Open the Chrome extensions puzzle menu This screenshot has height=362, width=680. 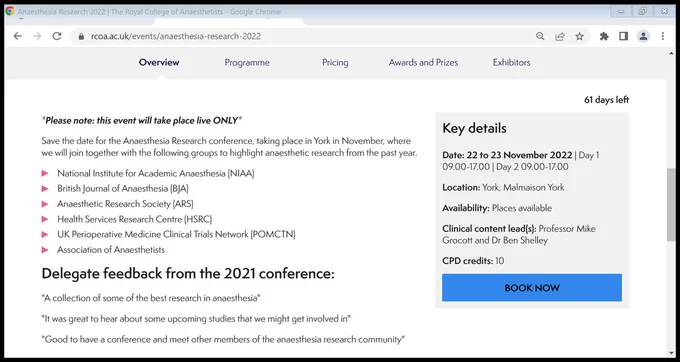click(x=604, y=36)
